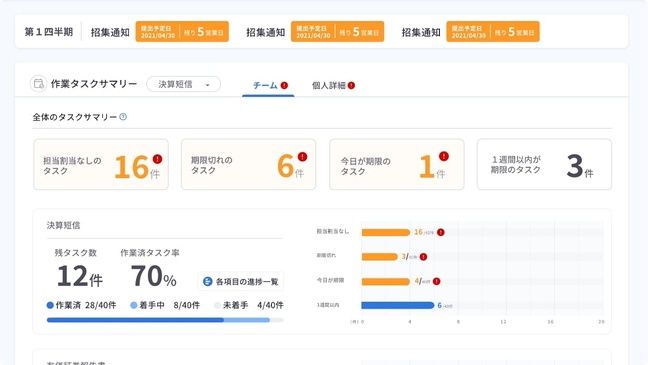
Task: Click the 担当割当なし orange chart bar
Action: (386, 232)
